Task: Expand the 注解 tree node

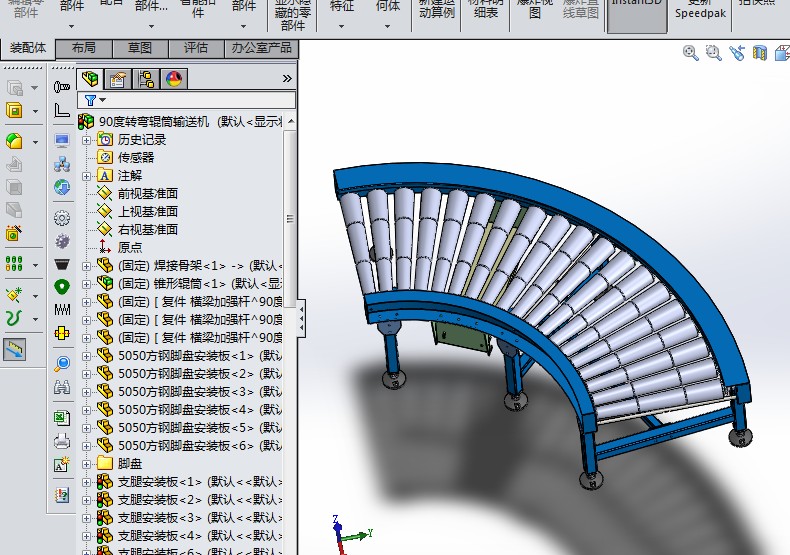Action: [86, 176]
